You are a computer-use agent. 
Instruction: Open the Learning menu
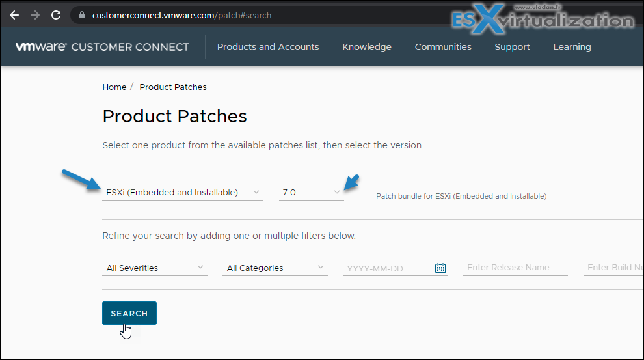(572, 47)
